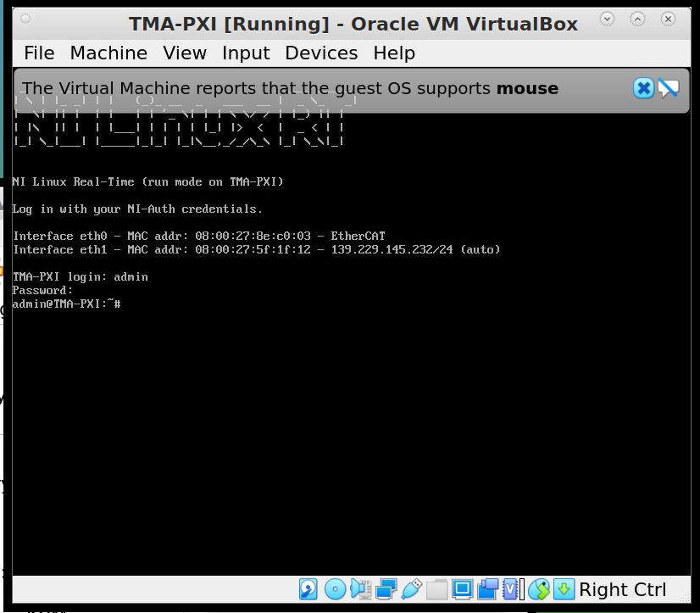Open the video recording indicator icon
The image size is (700, 613).
pyautogui.click(x=488, y=589)
